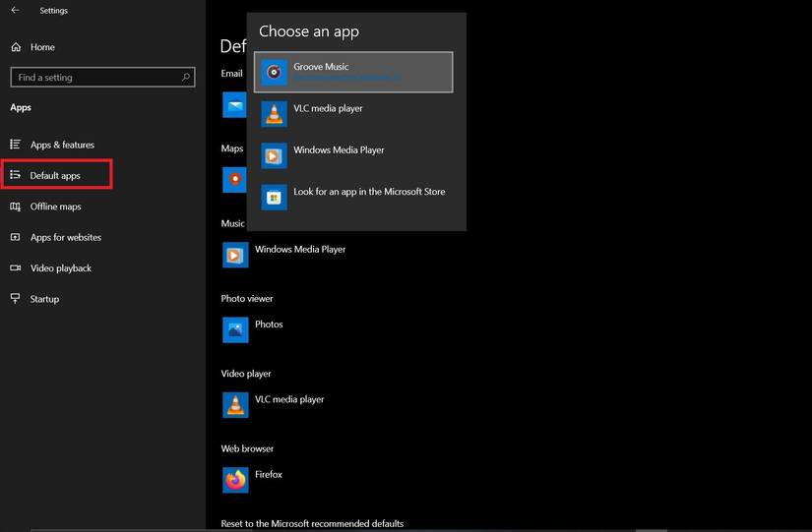
Task: Go back using the Settings back arrow
Action: tap(15, 11)
